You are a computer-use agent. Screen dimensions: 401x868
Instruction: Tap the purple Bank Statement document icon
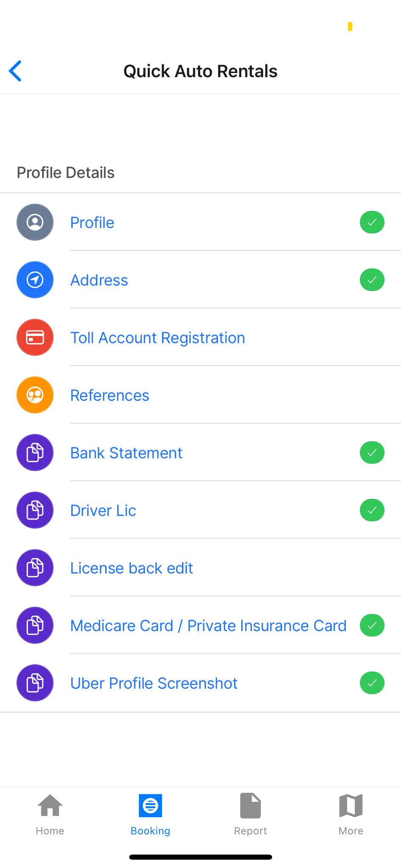click(35, 453)
